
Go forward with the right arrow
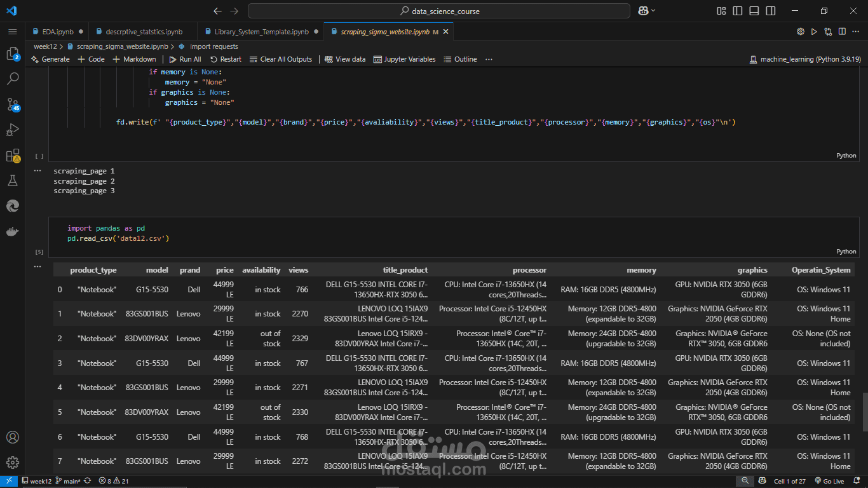234,11
